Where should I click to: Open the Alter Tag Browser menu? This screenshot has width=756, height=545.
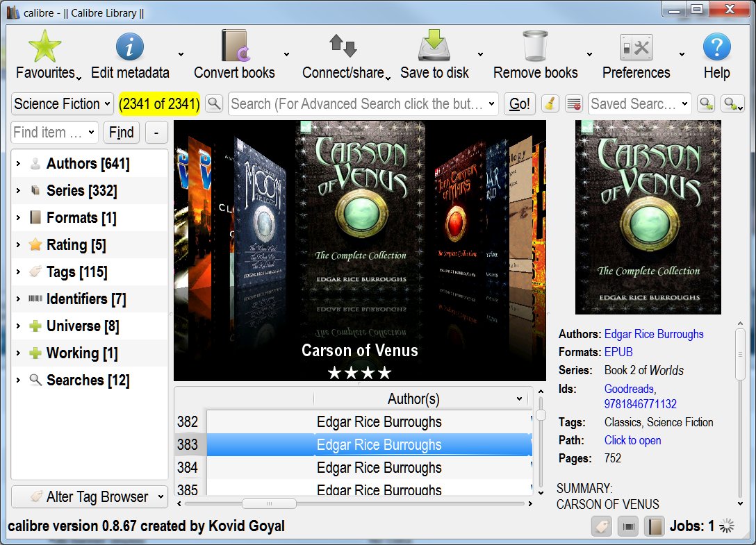(90, 496)
